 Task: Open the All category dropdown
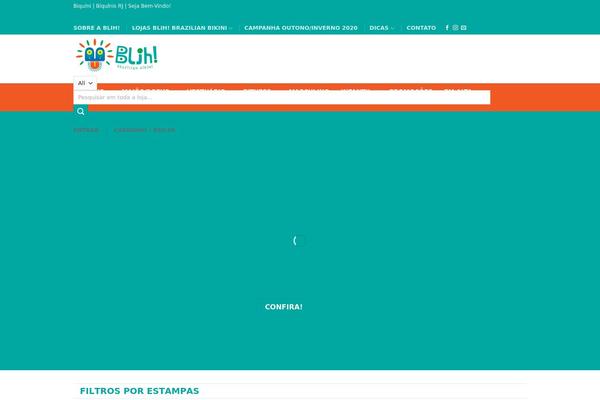[x=85, y=83]
